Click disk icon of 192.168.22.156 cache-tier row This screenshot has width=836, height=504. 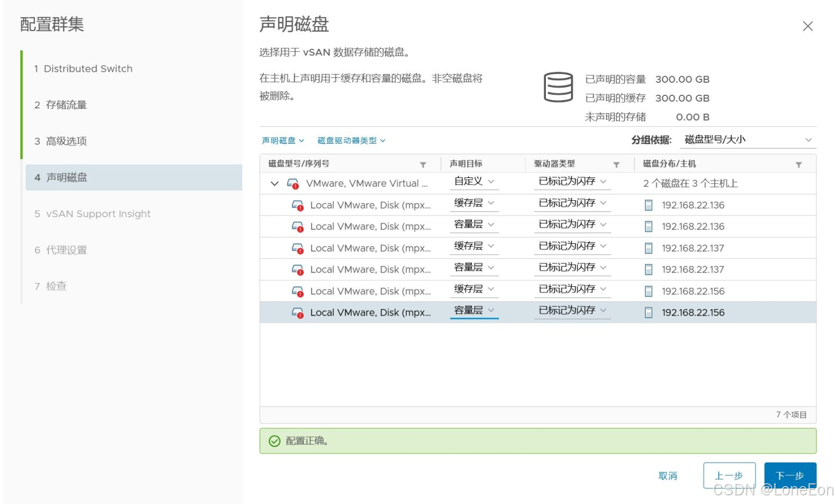pyautogui.click(x=298, y=291)
